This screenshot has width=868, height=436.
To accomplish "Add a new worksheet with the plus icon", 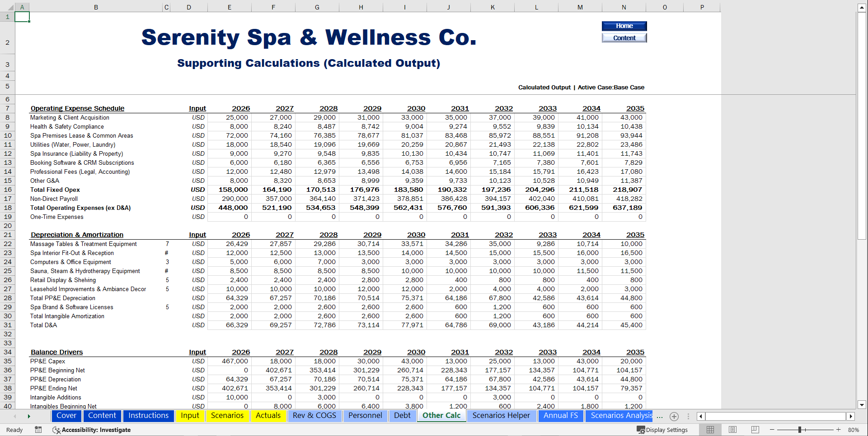I will point(675,416).
